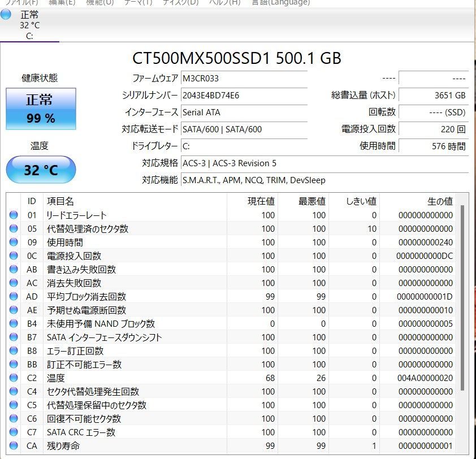
Task: Click the status orb for ID B4 row
Action: [x=14, y=323]
